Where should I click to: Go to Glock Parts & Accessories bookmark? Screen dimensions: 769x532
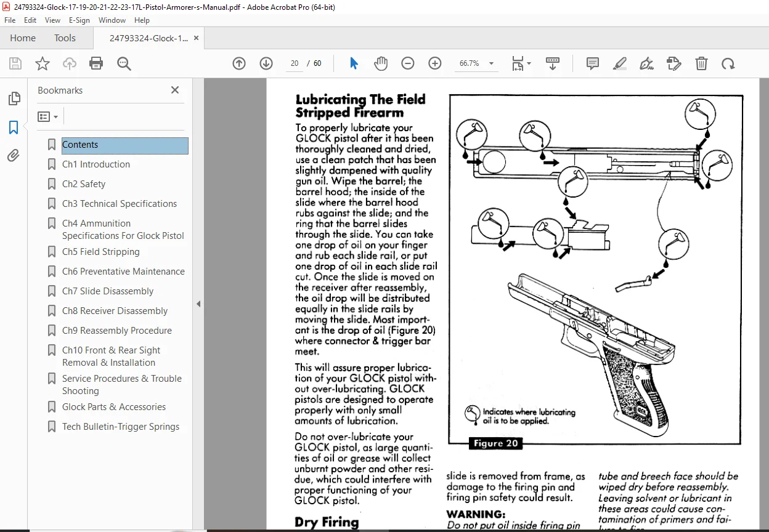(x=114, y=407)
